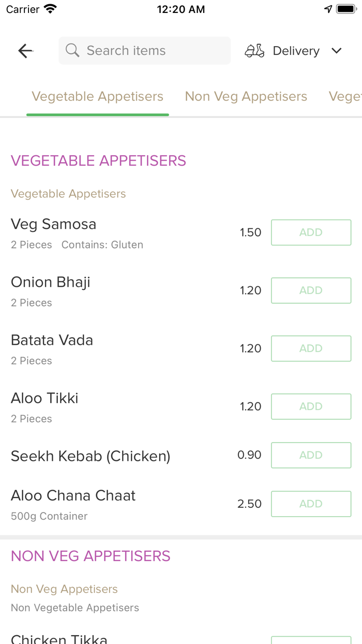Tap the search magnifier icon
The image size is (362, 644).
[72, 50]
